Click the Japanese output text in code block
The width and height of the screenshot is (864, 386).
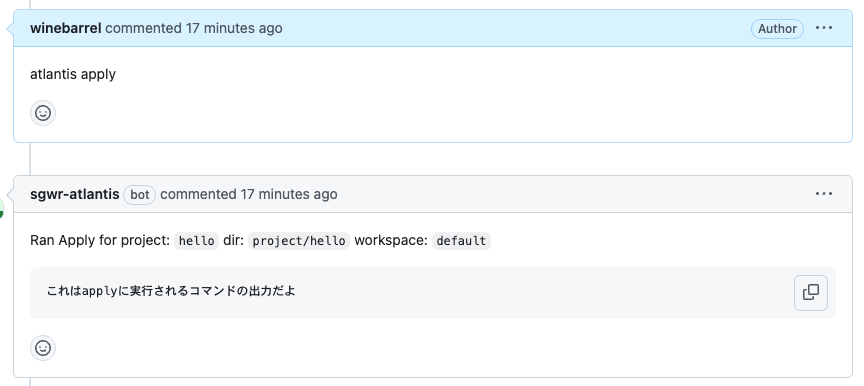(x=171, y=291)
